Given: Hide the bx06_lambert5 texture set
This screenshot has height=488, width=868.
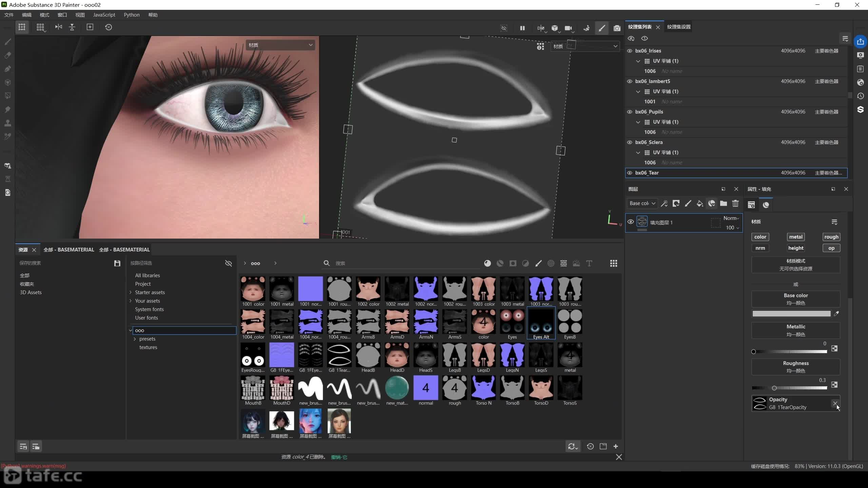Looking at the screenshot, I should 630,81.
